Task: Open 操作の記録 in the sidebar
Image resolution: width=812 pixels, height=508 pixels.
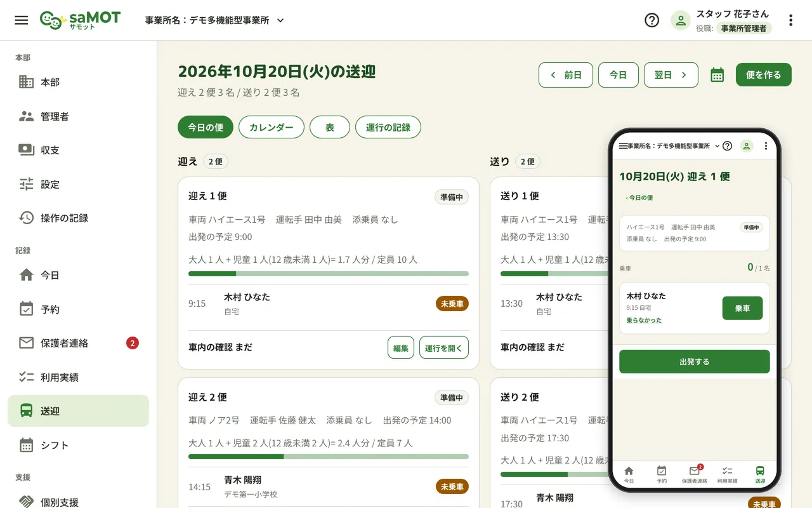Action: pos(79,218)
